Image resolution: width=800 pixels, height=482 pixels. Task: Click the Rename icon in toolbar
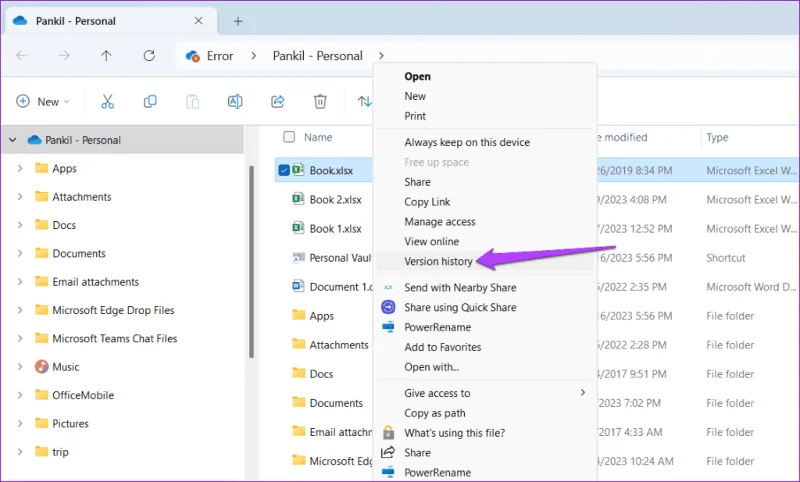(x=235, y=102)
